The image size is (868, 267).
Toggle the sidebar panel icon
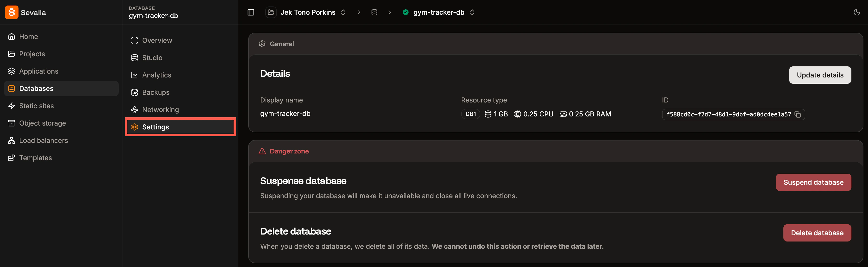point(251,13)
